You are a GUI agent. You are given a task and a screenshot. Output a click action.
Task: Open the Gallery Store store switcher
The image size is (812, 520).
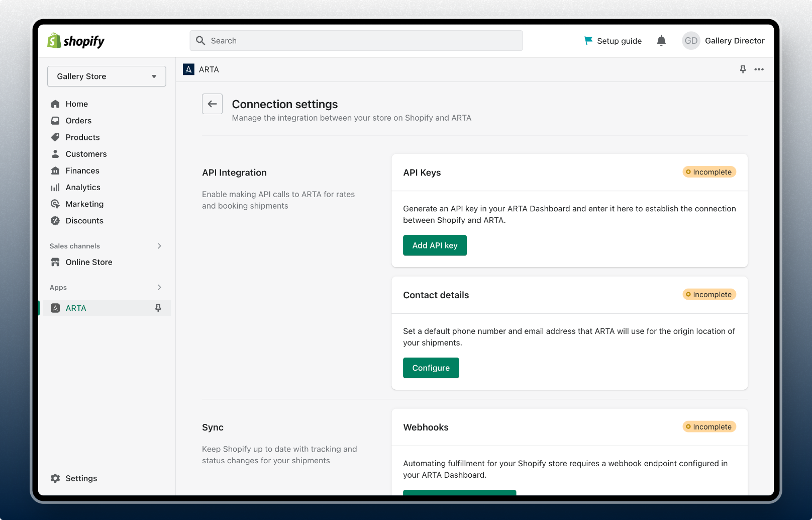pyautogui.click(x=106, y=76)
